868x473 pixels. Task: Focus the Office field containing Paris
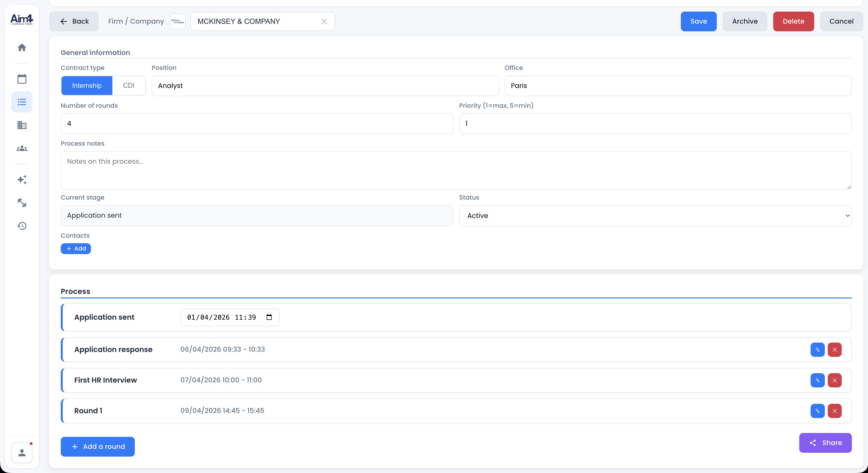pyautogui.click(x=678, y=86)
